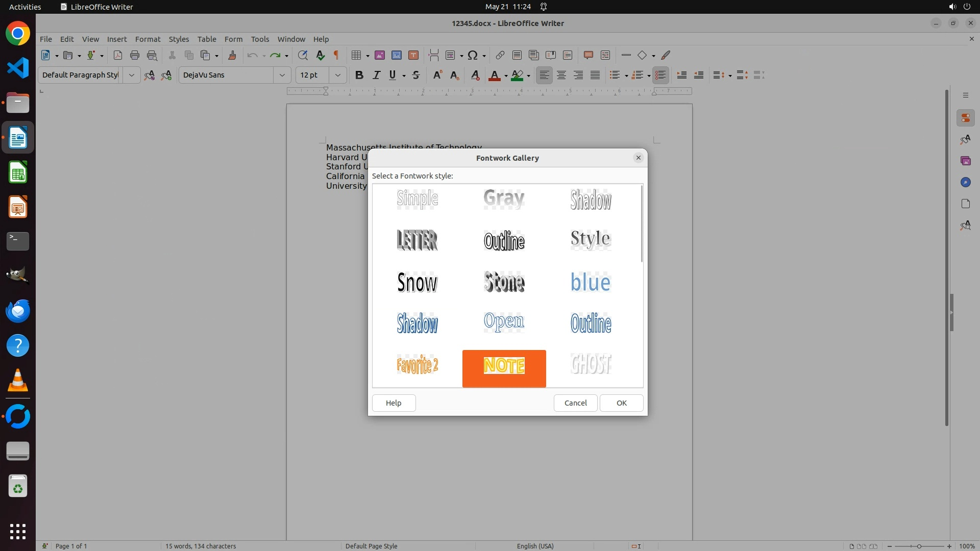Expand the font size dropdown
This screenshot has height=551, width=980.
point(337,75)
